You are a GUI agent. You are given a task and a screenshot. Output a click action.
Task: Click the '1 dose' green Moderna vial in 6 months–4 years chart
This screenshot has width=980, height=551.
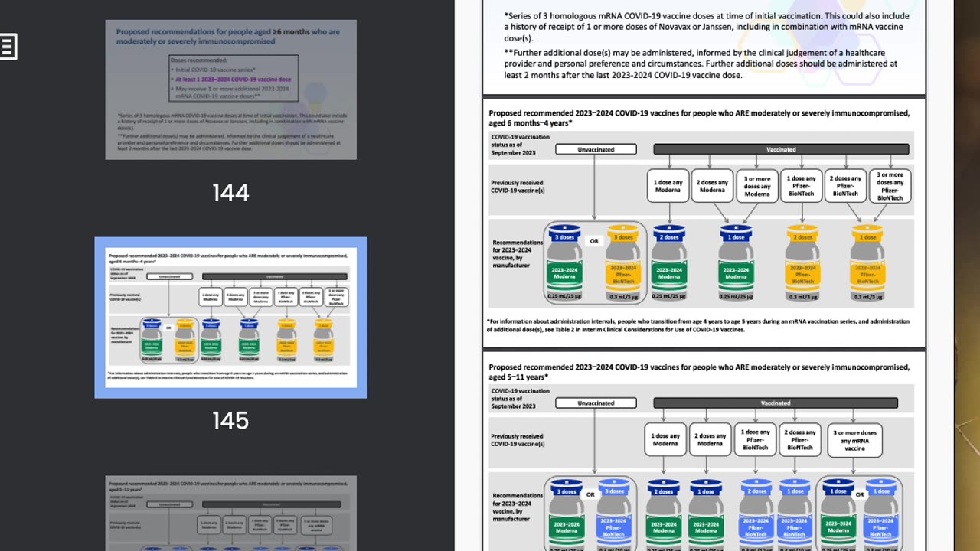point(736,261)
